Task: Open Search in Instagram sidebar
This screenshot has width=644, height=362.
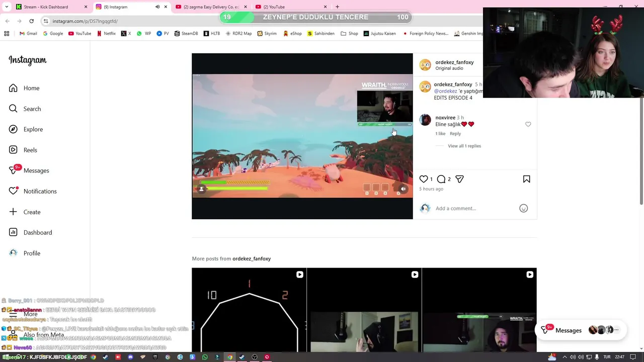Action: (x=25, y=109)
